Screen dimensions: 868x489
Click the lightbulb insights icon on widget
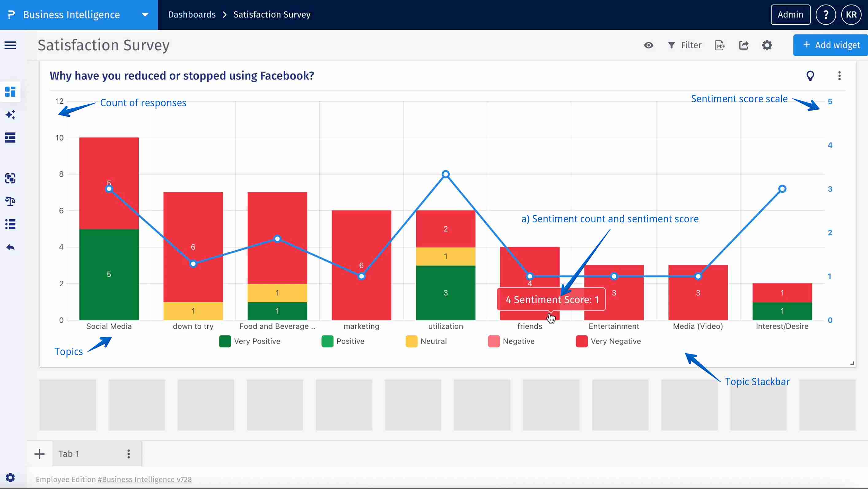pos(810,76)
